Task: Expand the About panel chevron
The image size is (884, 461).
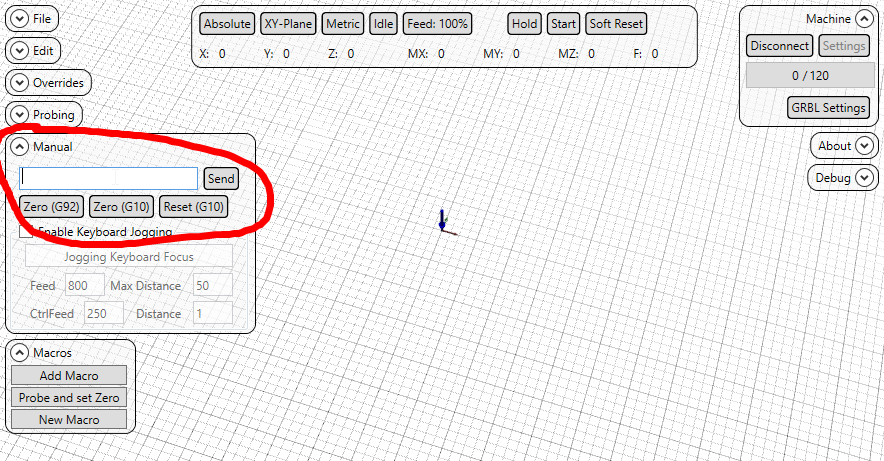Action: (x=864, y=146)
